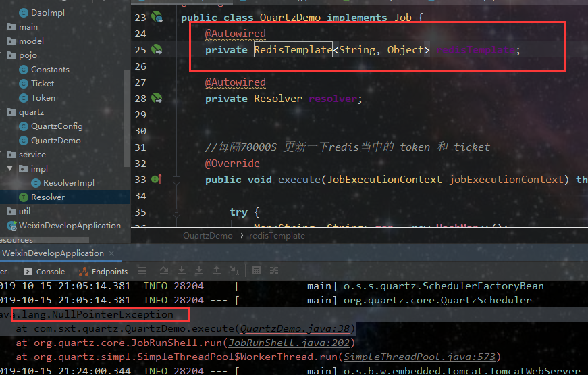Screen dimensions: 588x375
Task: Switch to the Endpoints tab
Action: [x=103, y=272]
